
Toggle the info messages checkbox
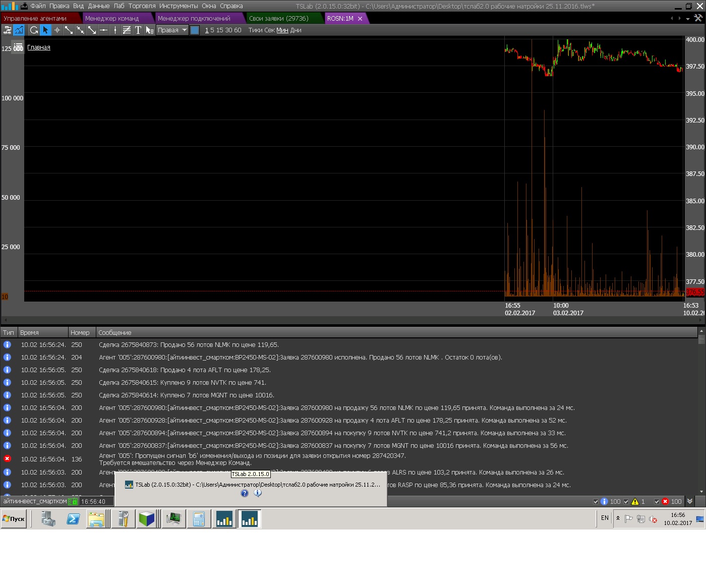(596, 502)
